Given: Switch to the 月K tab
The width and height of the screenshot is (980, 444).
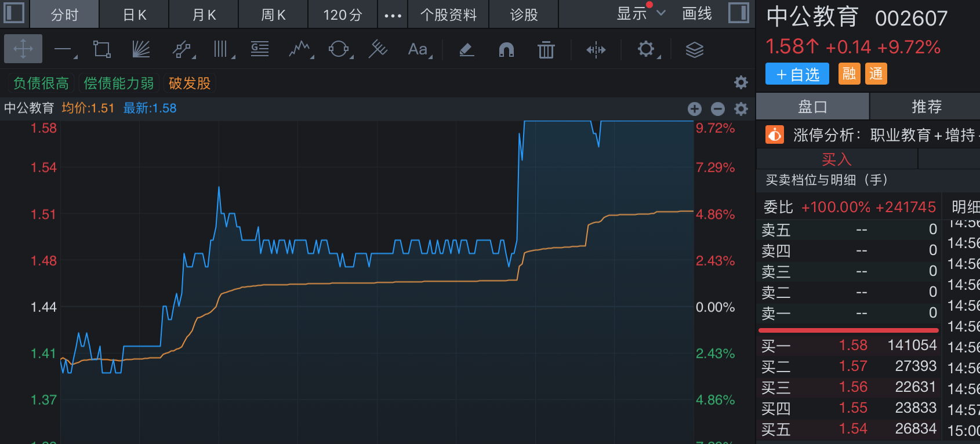Looking at the screenshot, I should (x=204, y=14).
